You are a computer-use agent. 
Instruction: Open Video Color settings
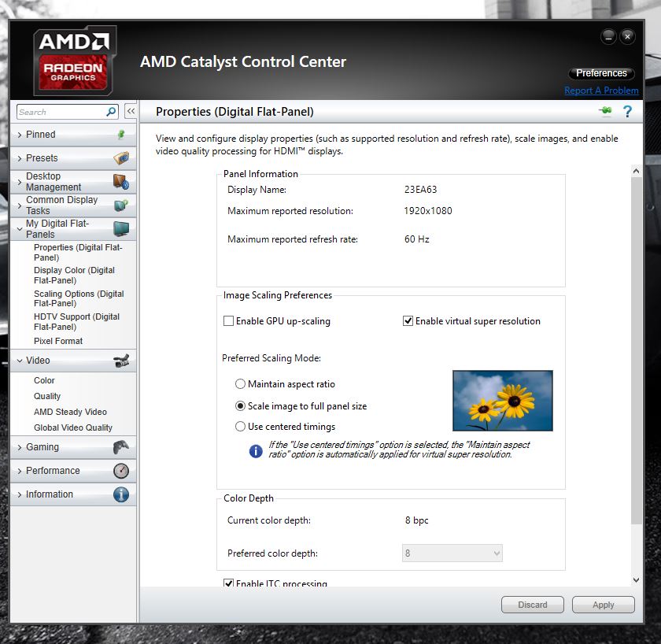(44, 380)
